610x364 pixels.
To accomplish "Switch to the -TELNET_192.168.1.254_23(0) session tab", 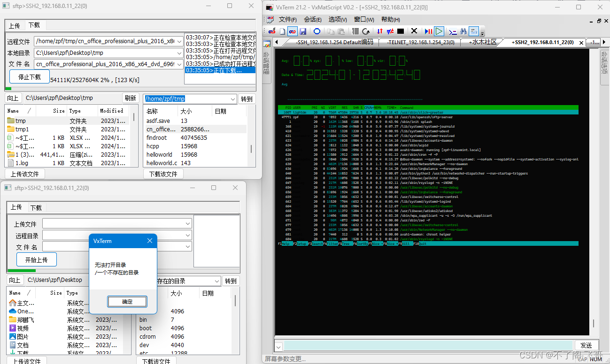I will [421, 42].
